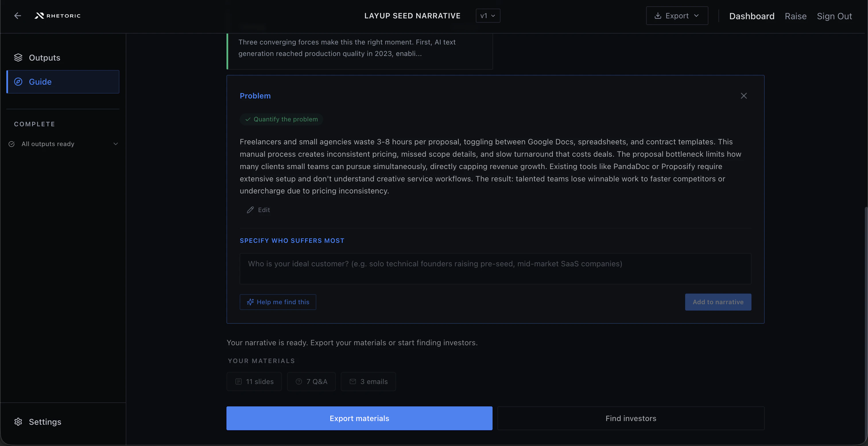The height and width of the screenshot is (446, 868).
Task: Expand All outputs ready chevron
Action: [x=116, y=144]
